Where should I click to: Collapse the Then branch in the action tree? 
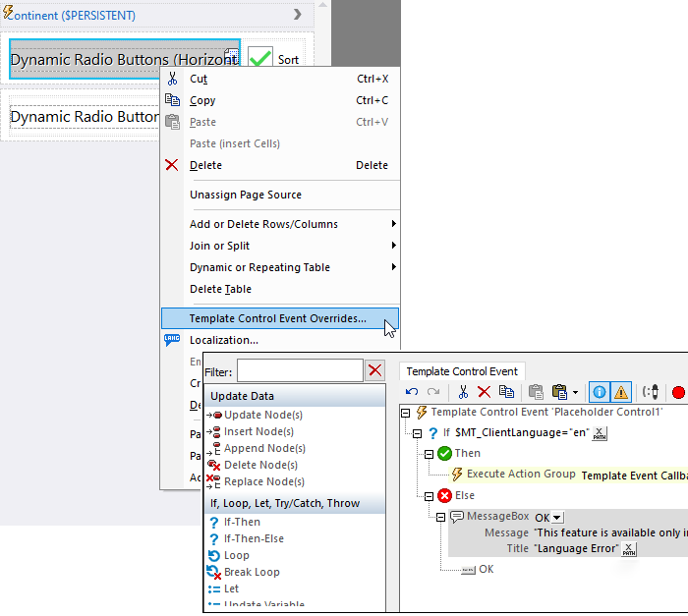pos(429,453)
